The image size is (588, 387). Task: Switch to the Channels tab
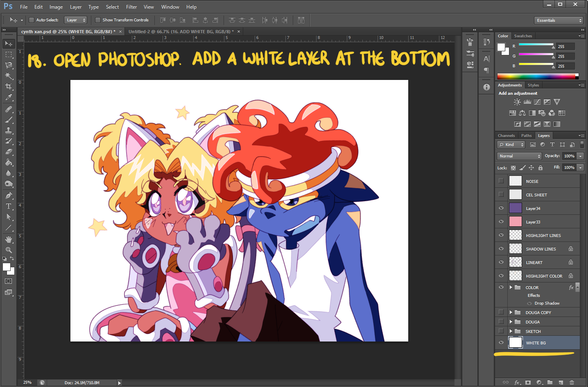506,136
